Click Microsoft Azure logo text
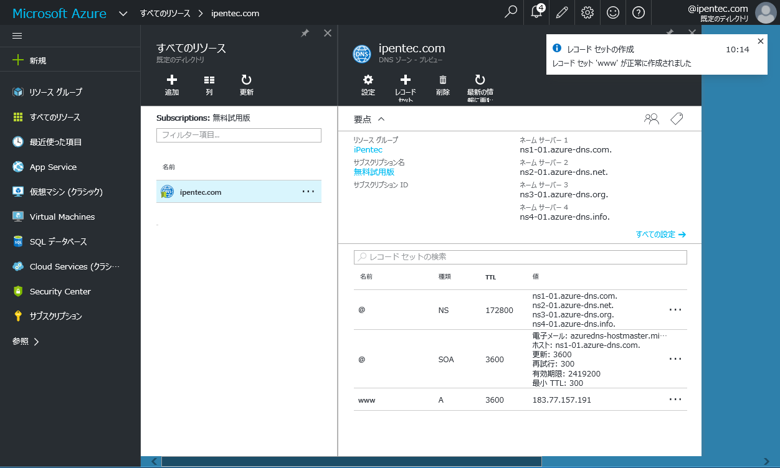The height and width of the screenshot is (468, 780). pos(59,13)
